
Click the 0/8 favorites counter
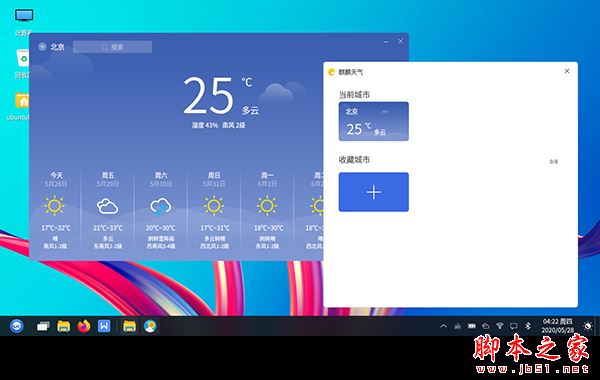[x=554, y=161]
